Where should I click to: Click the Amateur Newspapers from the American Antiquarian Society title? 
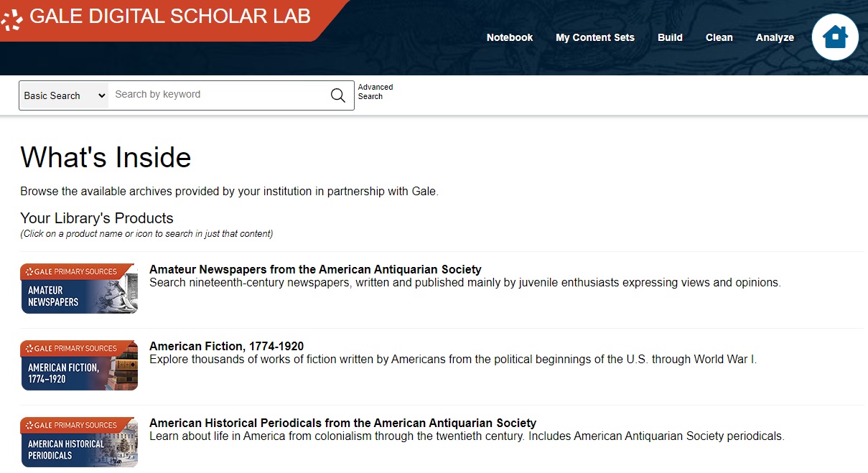point(315,270)
